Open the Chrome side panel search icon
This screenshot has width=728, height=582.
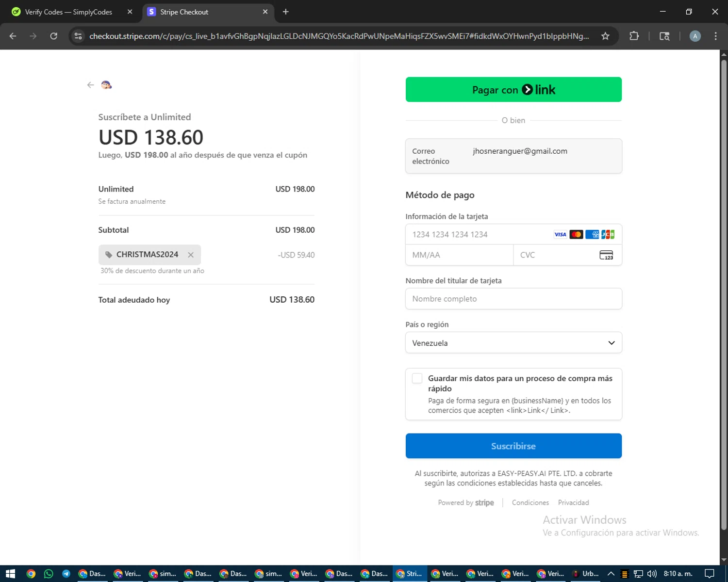(x=664, y=36)
